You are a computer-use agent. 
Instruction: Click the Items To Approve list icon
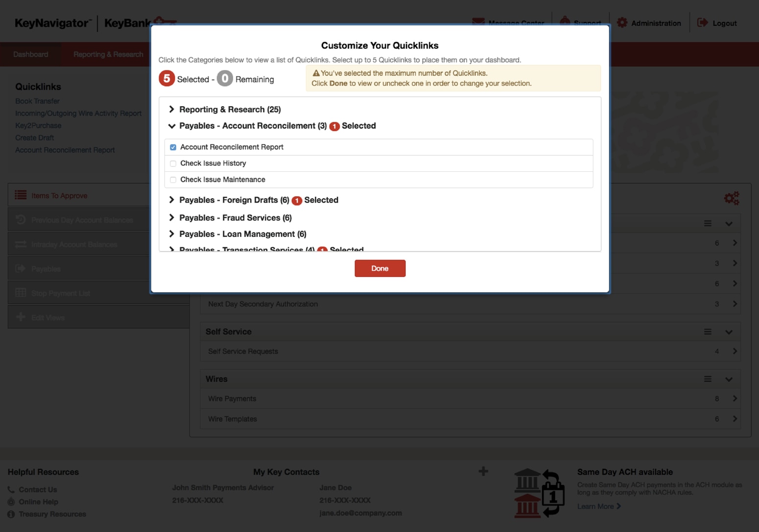pos(21,195)
